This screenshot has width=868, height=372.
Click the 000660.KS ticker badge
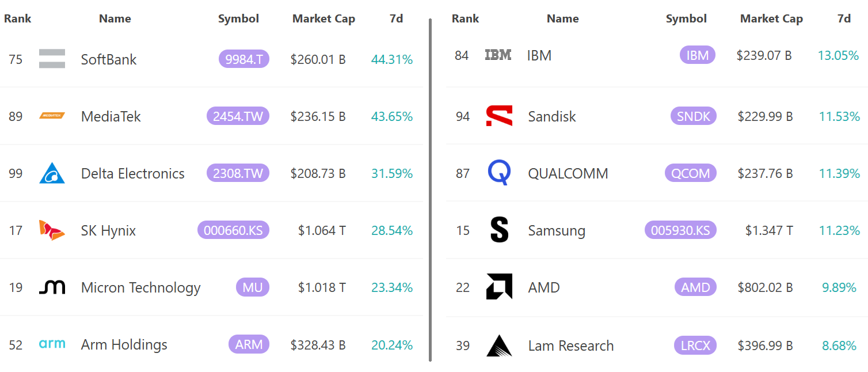[x=233, y=230]
